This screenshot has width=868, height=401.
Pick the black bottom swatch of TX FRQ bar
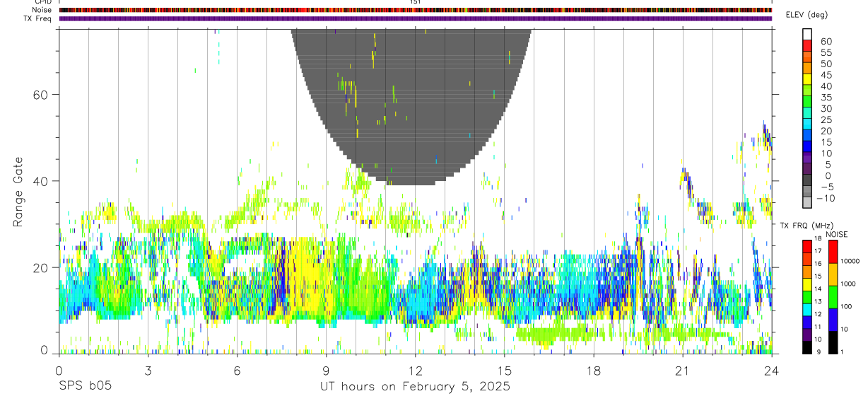807,348
